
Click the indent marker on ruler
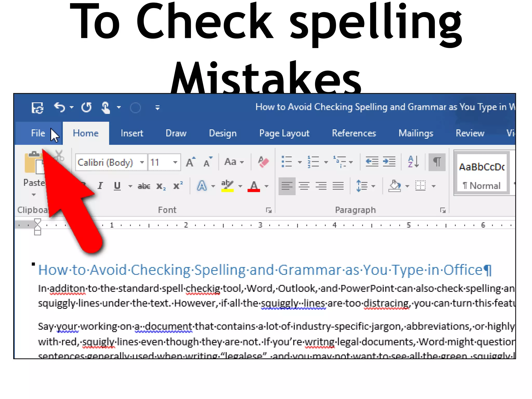pyautogui.click(x=37, y=227)
